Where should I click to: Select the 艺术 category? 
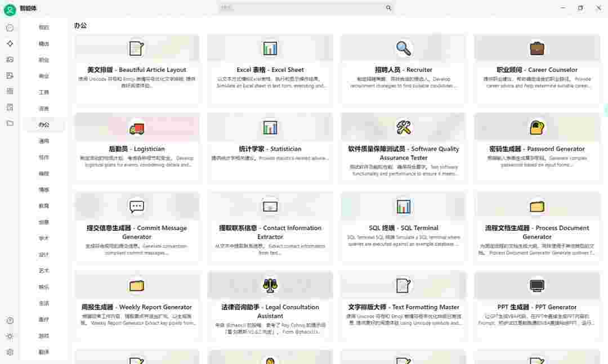44,271
